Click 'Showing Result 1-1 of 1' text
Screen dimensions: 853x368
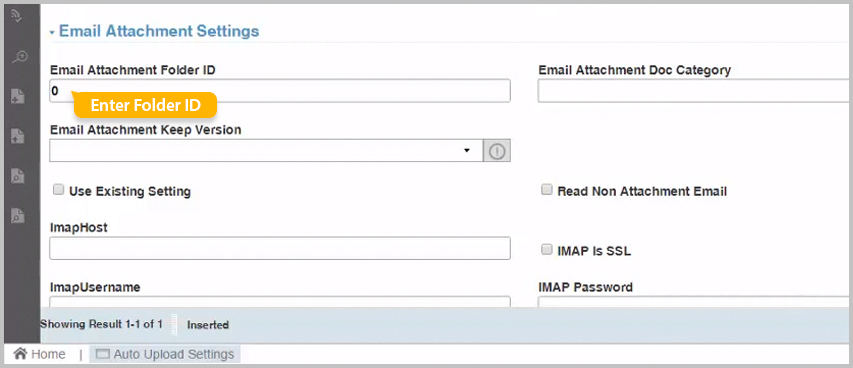point(101,324)
